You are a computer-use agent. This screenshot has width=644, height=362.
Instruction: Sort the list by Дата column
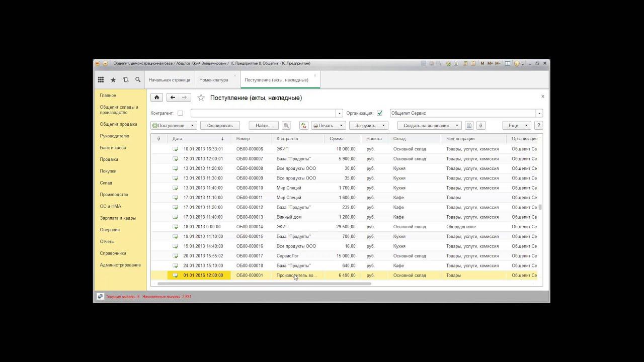tap(199, 139)
